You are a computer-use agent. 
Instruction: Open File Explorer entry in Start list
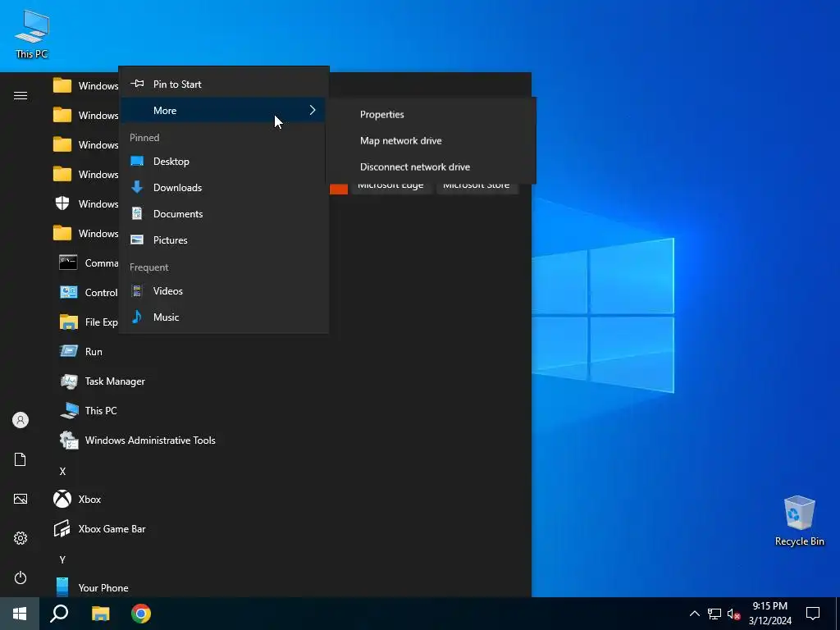pyautogui.click(x=89, y=322)
